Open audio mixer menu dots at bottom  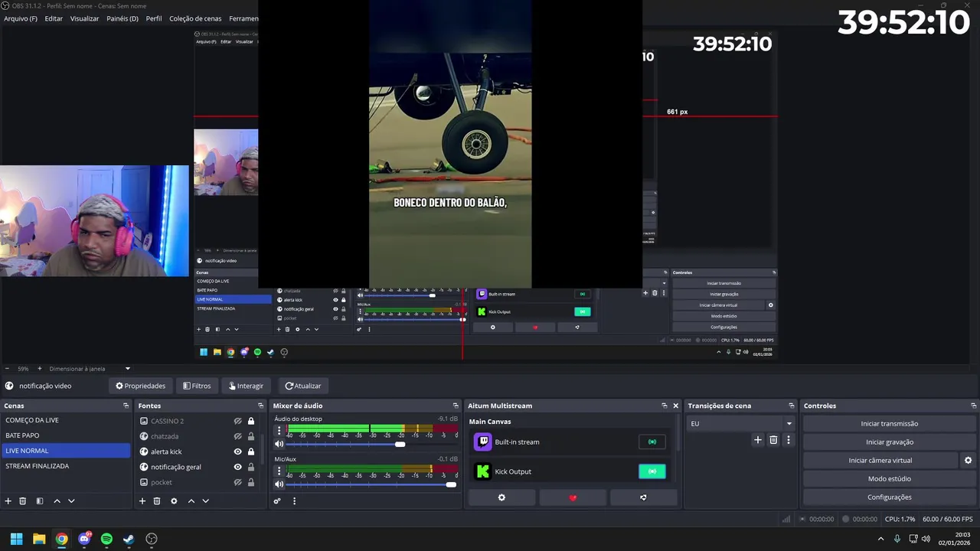[x=294, y=501]
